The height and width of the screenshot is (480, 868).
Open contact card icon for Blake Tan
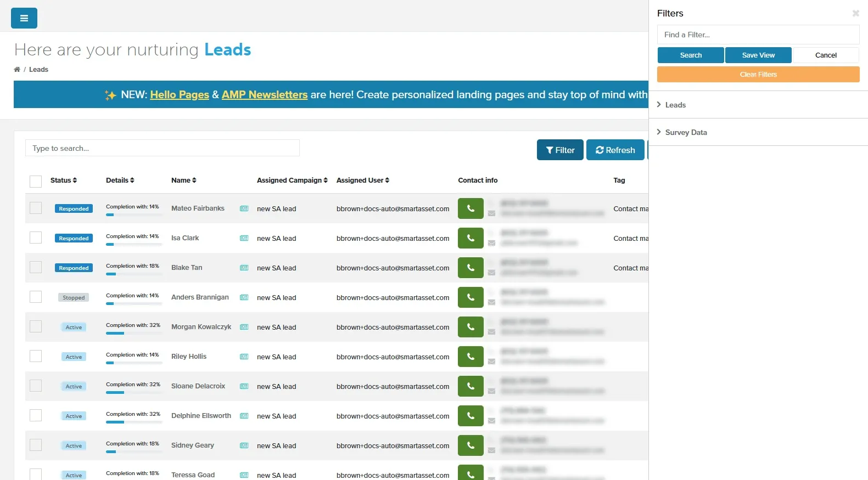[x=244, y=268]
